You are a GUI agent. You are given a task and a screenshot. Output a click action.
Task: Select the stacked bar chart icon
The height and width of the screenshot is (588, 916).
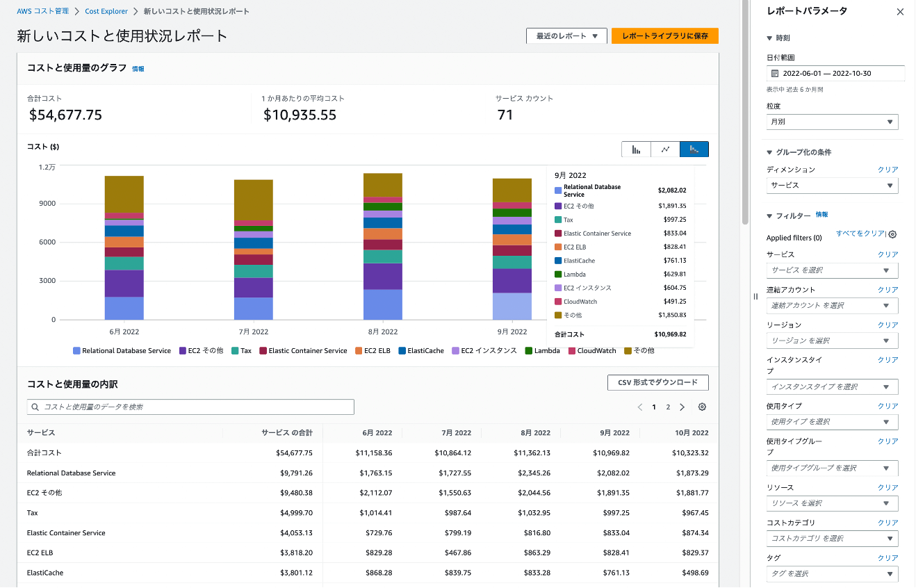click(694, 149)
